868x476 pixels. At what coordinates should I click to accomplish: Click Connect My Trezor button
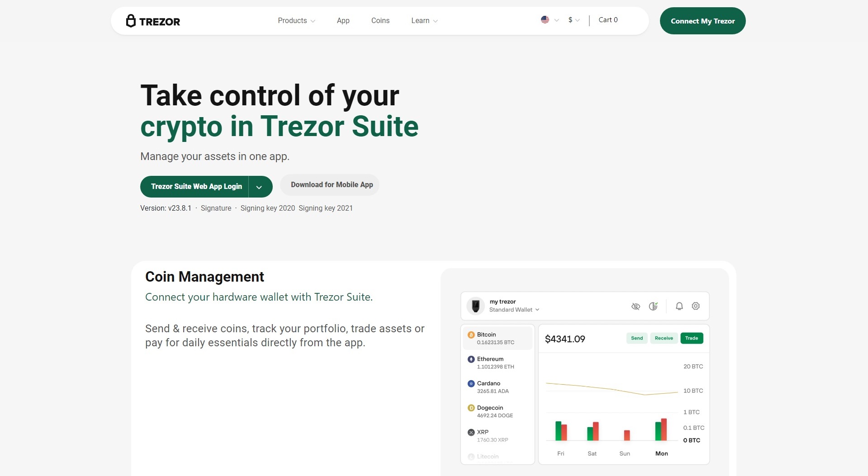coord(702,21)
